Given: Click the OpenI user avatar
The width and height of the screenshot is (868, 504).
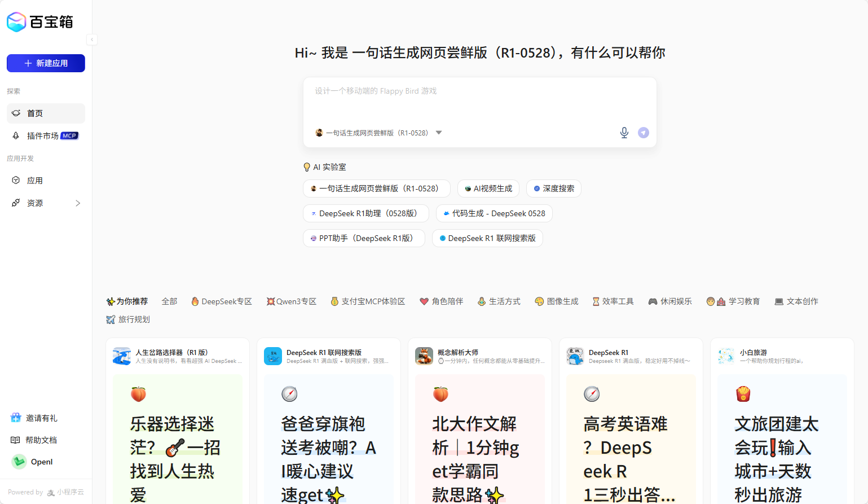Looking at the screenshot, I should [x=19, y=462].
